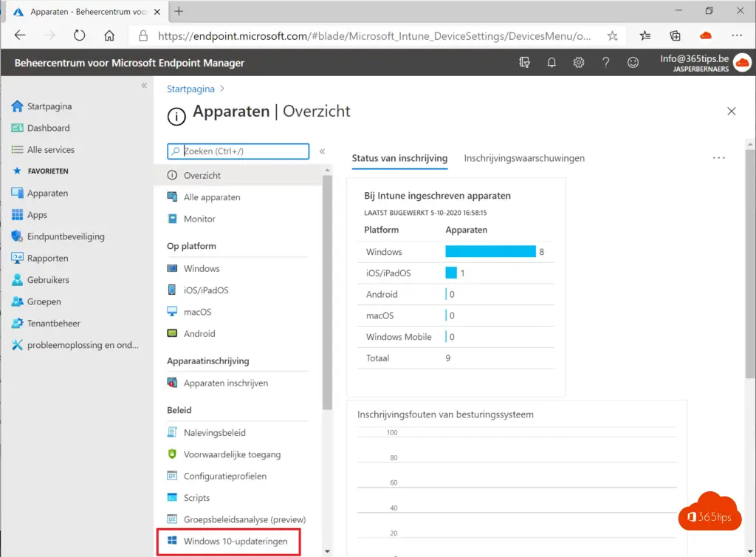
Task: Go to browser home page
Action: (x=109, y=35)
